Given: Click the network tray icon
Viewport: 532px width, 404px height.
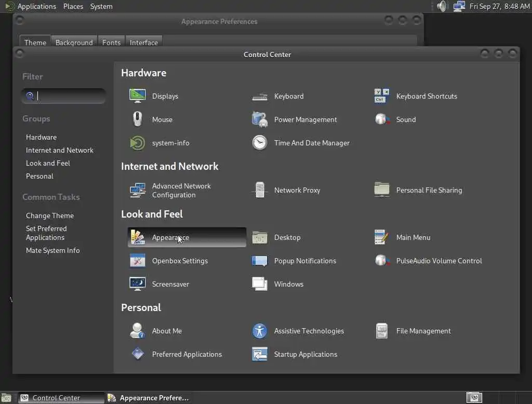Looking at the screenshot, I should click(459, 6).
